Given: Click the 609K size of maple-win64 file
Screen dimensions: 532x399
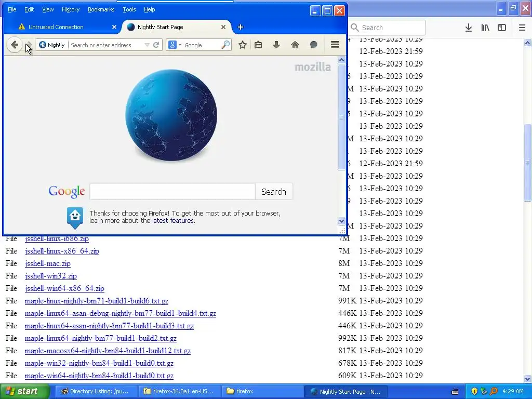Looking at the screenshot, I should [x=347, y=376].
